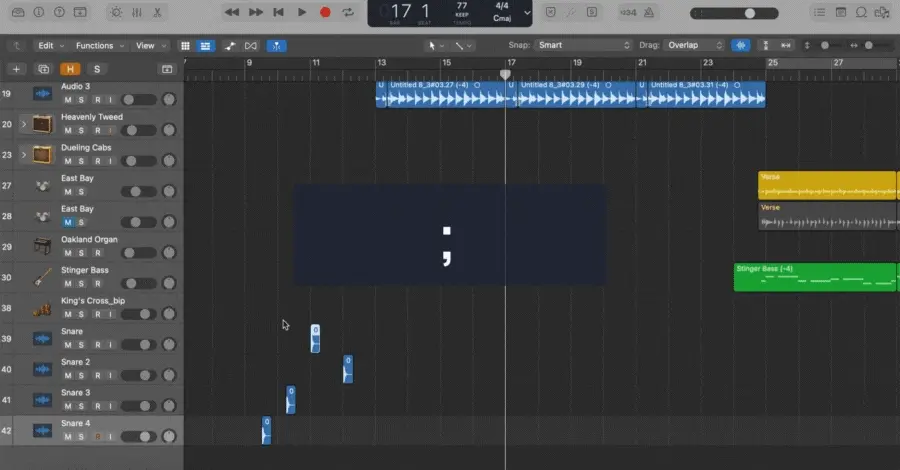This screenshot has width=900, height=470.
Task: Select the yellow Verse region
Action: 827,185
